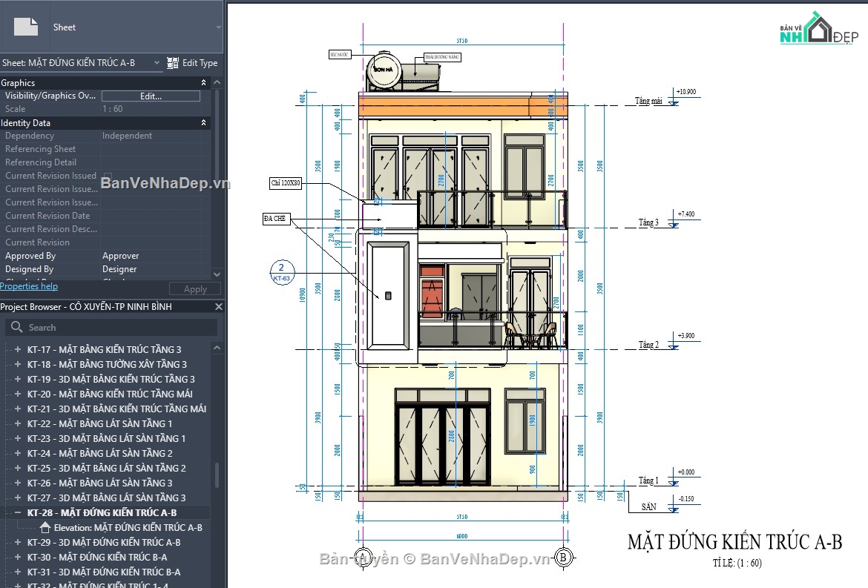Click the Current Revision Date property row
Screen dimensions: 868x588
[105, 216]
